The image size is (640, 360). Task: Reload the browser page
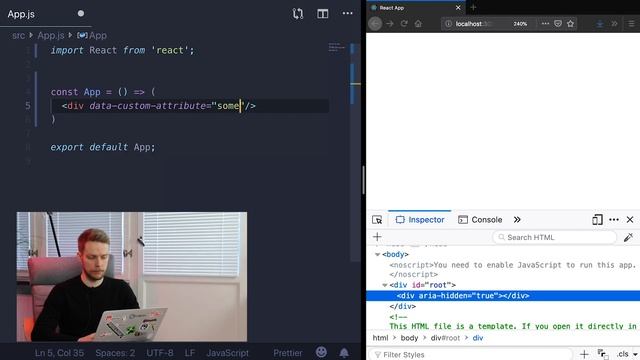404,24
